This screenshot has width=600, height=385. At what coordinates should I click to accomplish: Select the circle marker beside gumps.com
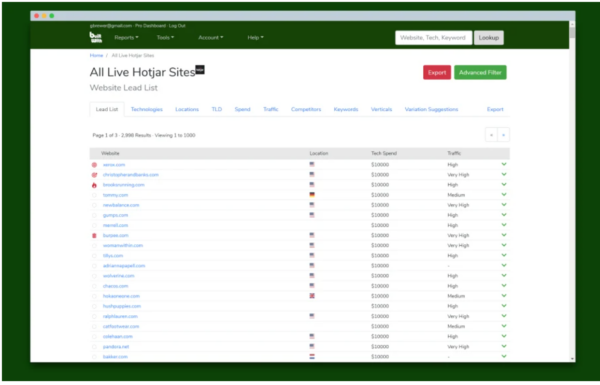coord(94,215)
